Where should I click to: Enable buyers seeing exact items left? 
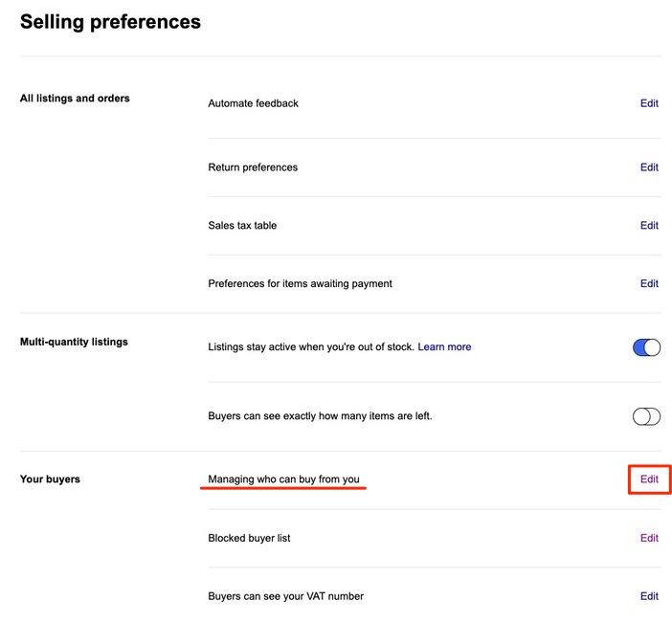(646, 416)
